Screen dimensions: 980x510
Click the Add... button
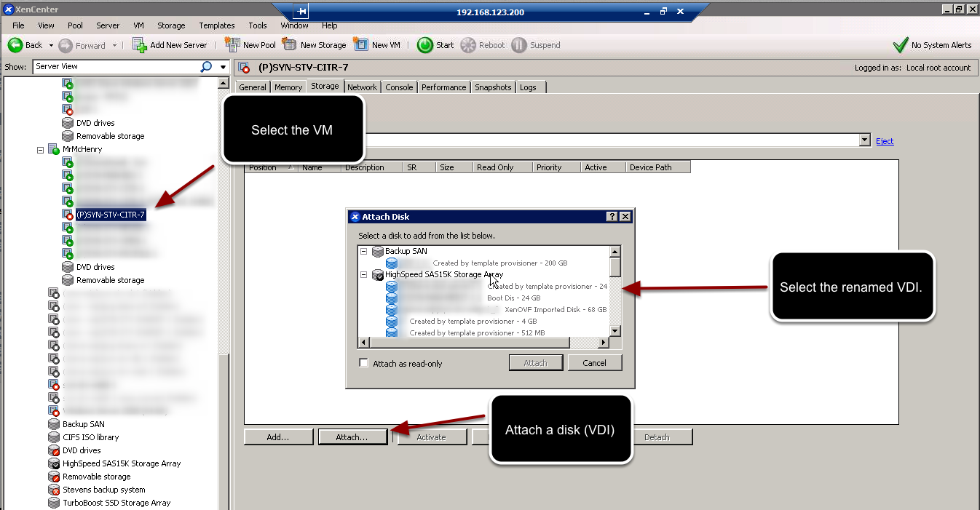point(278,437)
